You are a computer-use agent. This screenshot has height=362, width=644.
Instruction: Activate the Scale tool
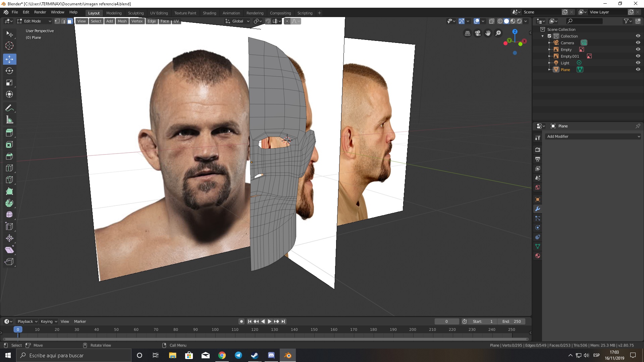point(9,82)
